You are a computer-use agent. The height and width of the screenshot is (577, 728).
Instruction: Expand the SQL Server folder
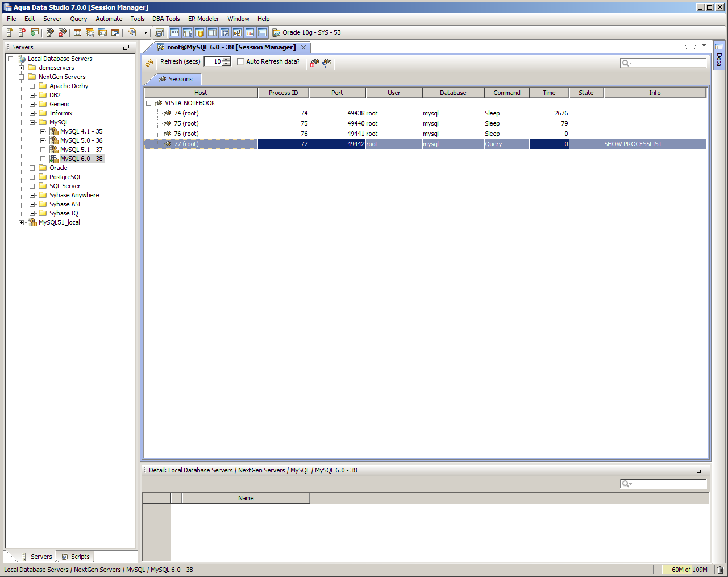pos(32,186)
